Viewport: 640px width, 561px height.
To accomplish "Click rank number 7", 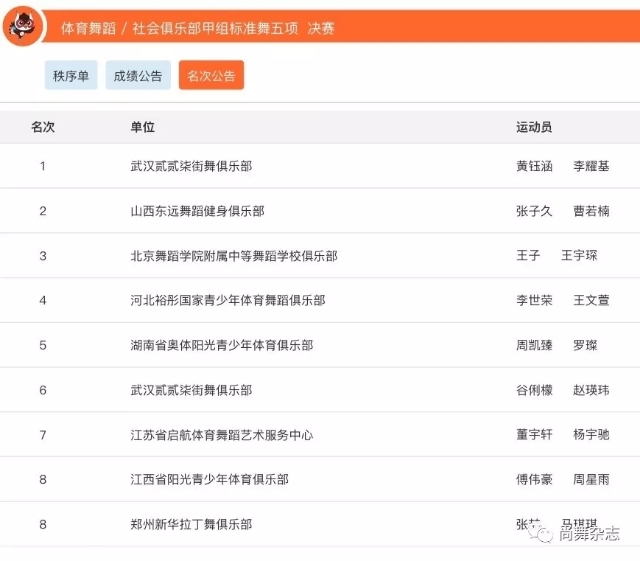I will coord(43,435).
